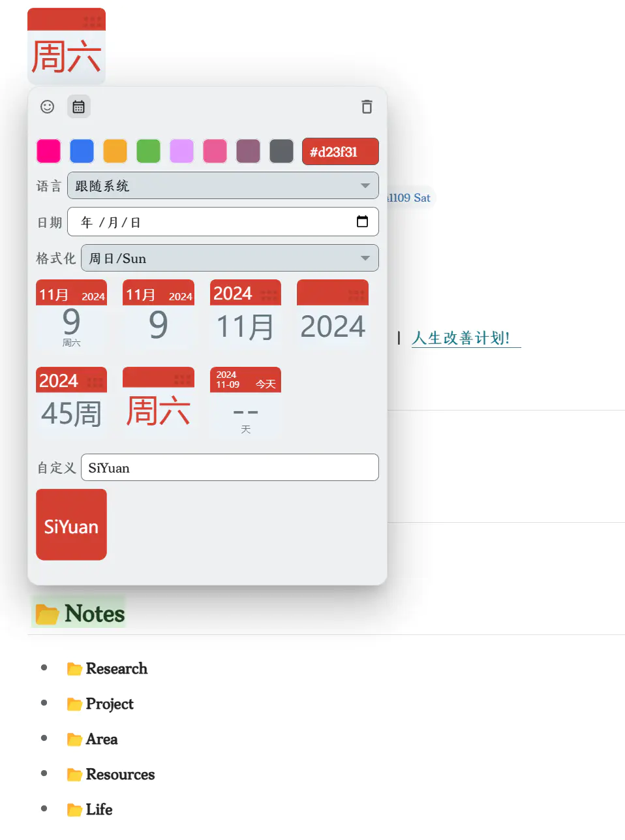Viewport: 625px width, 840px height.
Task: Choose the 2024 year-only icon style
Action: point(332,315)
